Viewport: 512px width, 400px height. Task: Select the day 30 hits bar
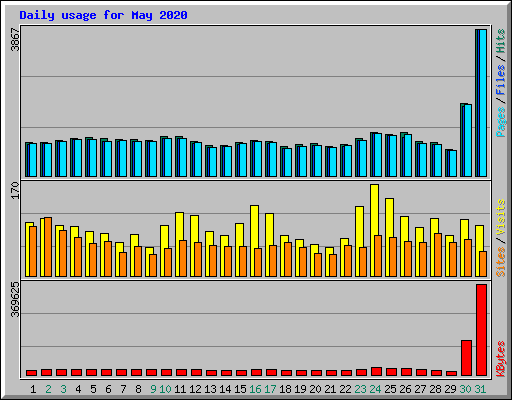point(462,140)
